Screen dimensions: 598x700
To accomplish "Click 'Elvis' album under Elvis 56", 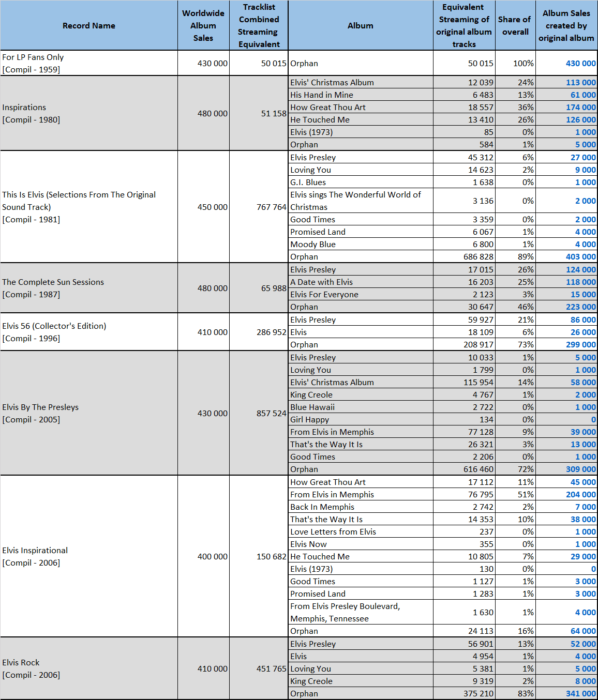I will coord(361,332).
